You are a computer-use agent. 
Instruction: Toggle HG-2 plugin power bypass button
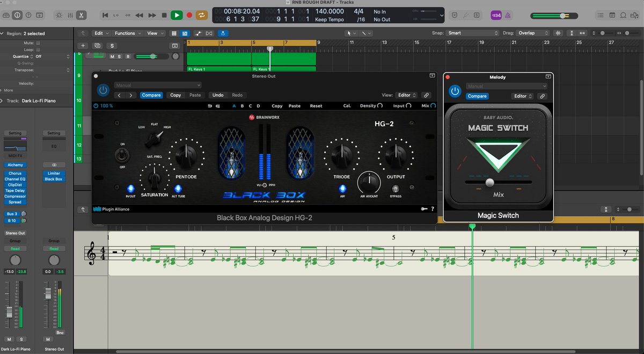pyautogui.click(x=104, y=91)
